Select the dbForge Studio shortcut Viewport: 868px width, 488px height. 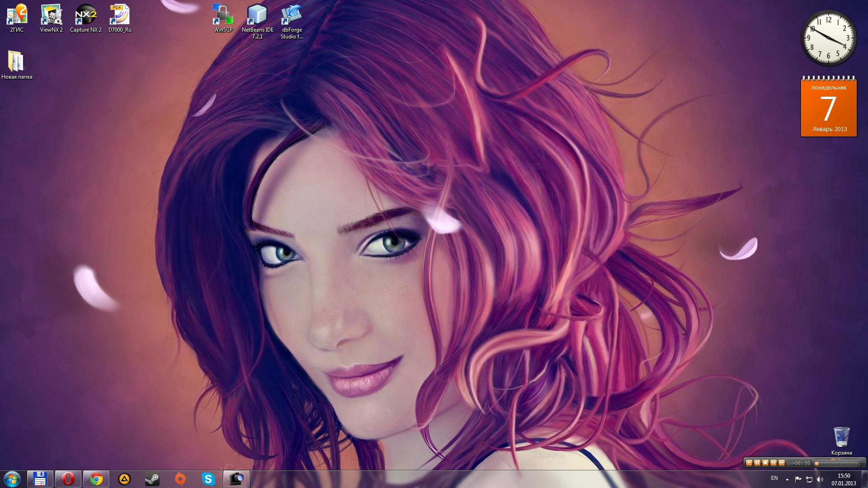[x=292, y=21]
